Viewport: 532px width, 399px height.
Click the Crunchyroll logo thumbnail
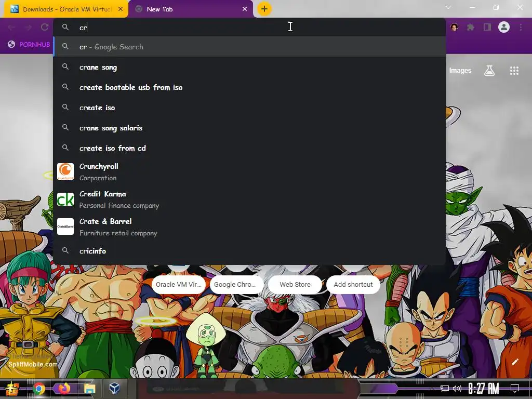coord(65,171)
